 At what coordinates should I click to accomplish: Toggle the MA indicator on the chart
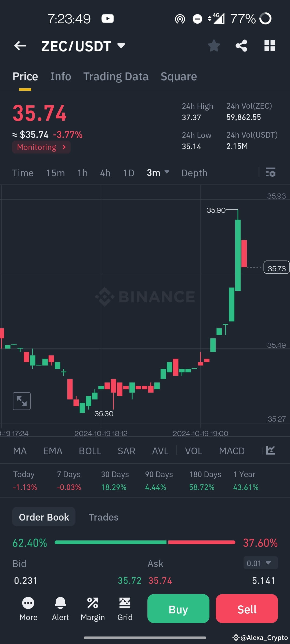pyautogui.click(x=20, y=451)
